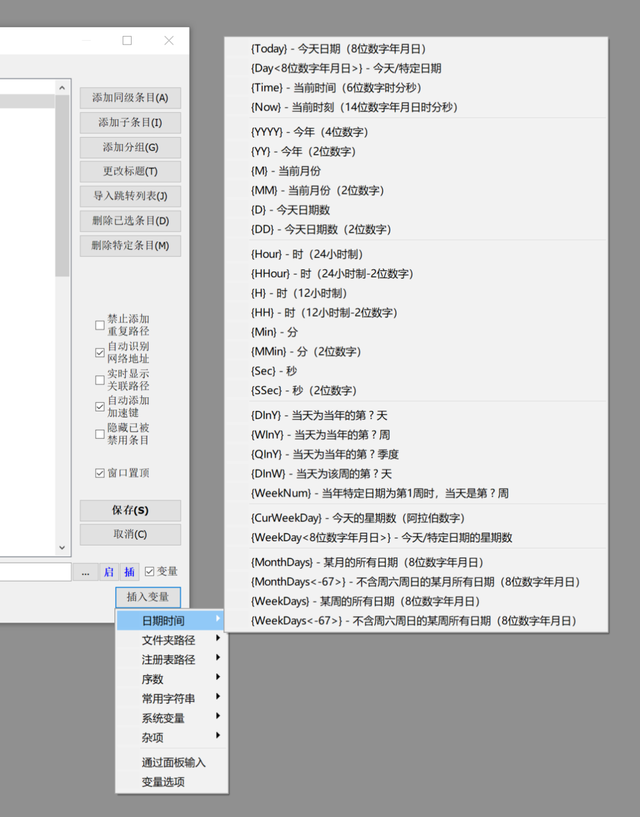Uncheck 自动识别网络地址 checkbox

(x=100, y=353)
